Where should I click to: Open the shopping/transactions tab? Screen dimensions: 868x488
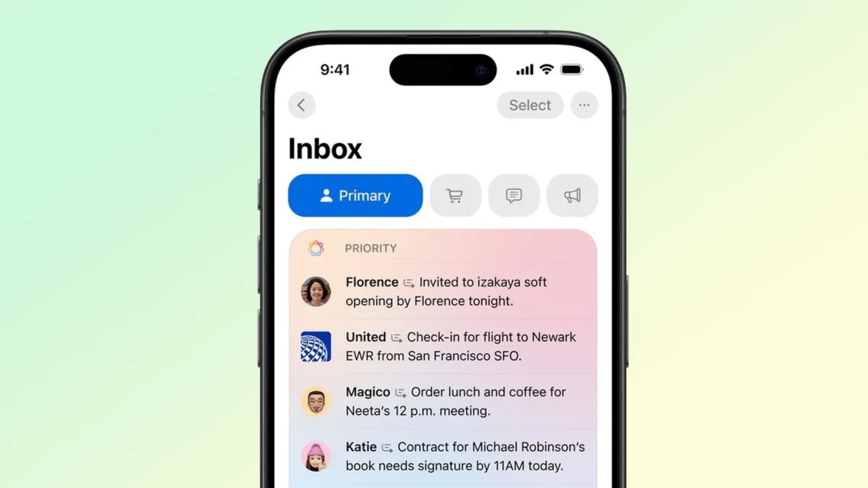point(455,195)
